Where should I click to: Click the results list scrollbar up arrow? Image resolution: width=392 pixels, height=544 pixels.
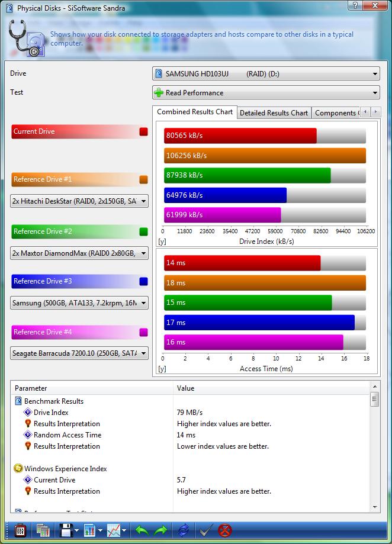click(375, 386)
